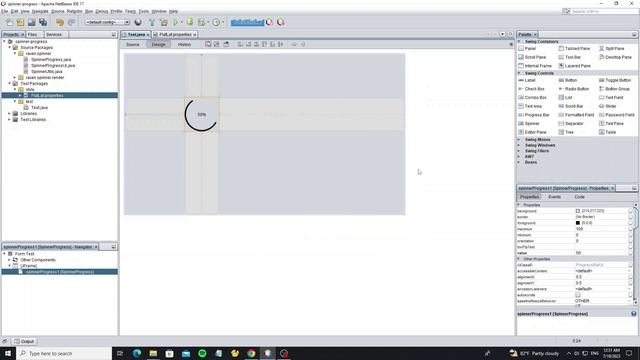
Task: Run the project with green play icon
Action: coord(176,22)
